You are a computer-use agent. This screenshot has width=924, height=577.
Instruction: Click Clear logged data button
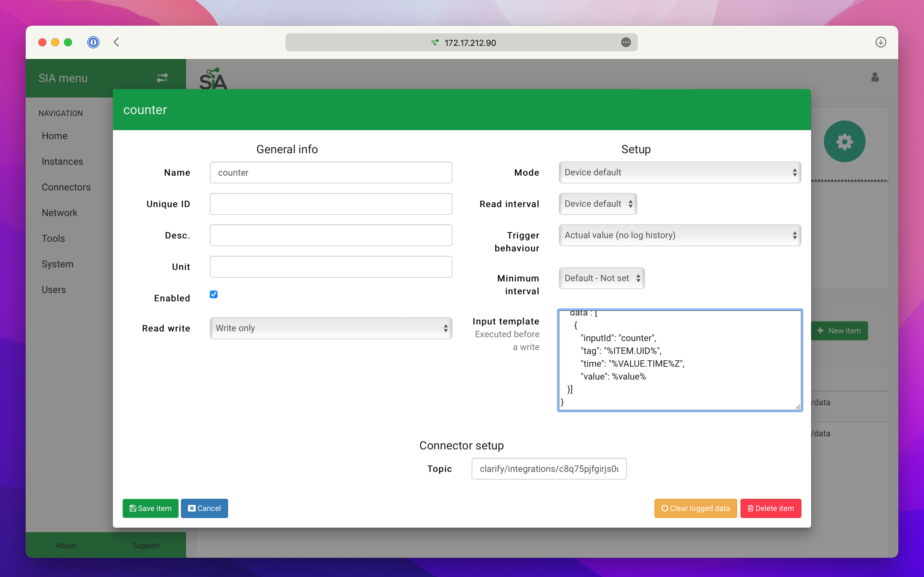click(x=695, y=508)
